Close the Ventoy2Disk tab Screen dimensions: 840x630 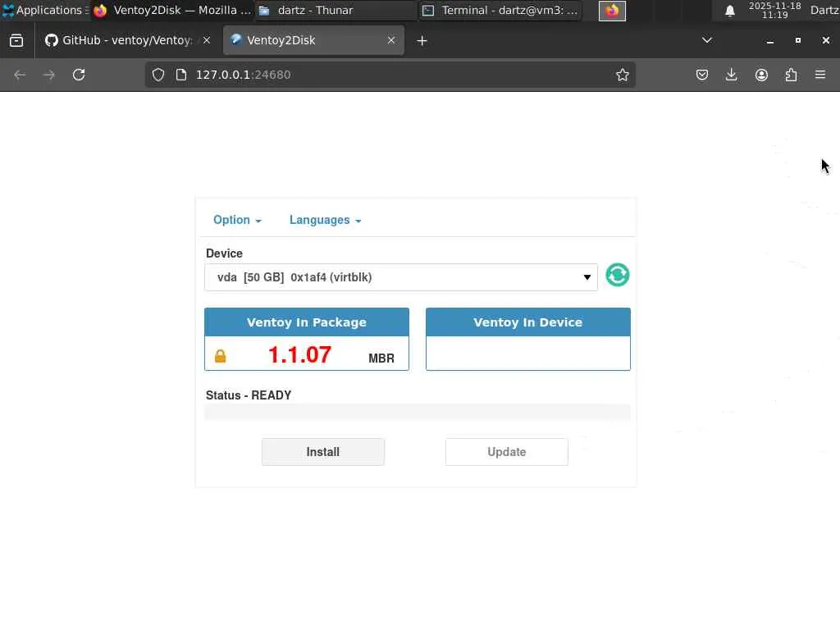(x=391, y=40)
